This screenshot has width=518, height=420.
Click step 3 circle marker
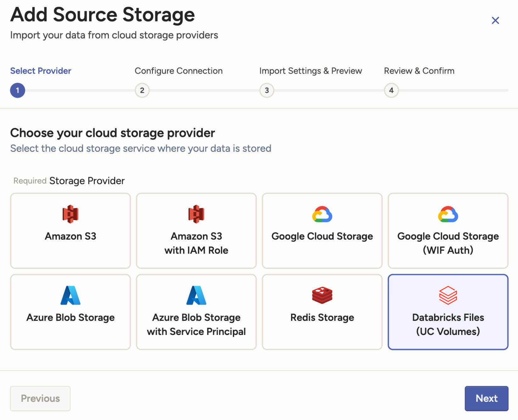tap(267, 90)
